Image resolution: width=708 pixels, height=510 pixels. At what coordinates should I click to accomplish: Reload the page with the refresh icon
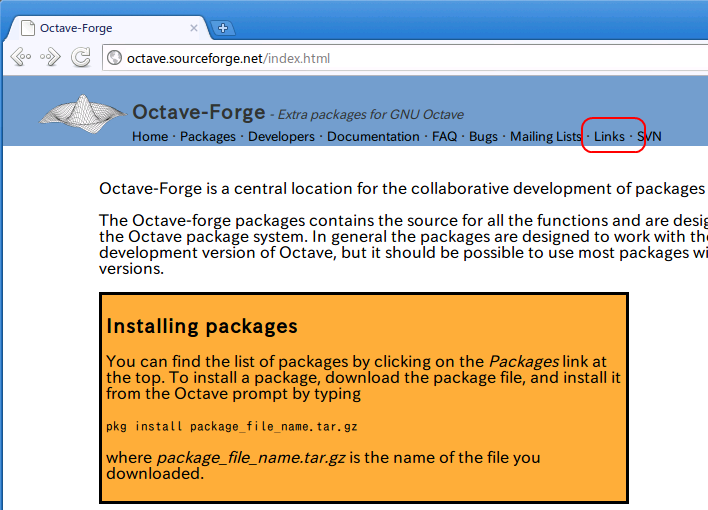click(x=81, y=57)
